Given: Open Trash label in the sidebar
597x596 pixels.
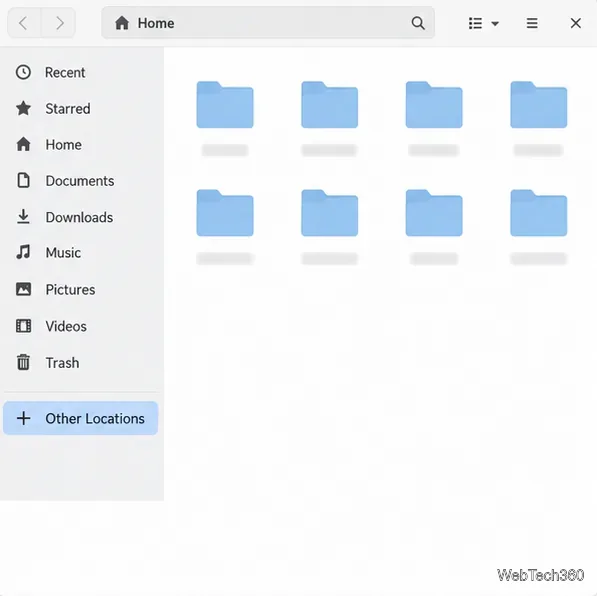Looking at the screenshot, I should (x=62, y=363).
